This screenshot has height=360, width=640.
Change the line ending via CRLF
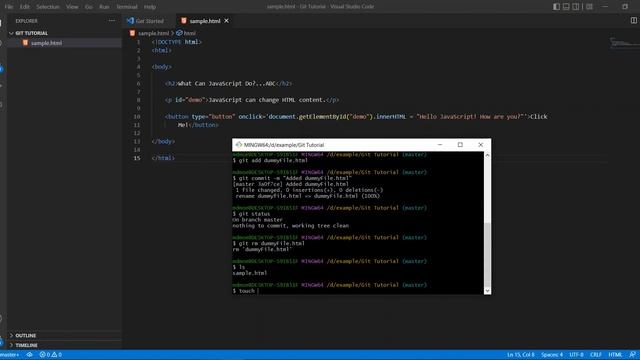[x=596, y=355]
